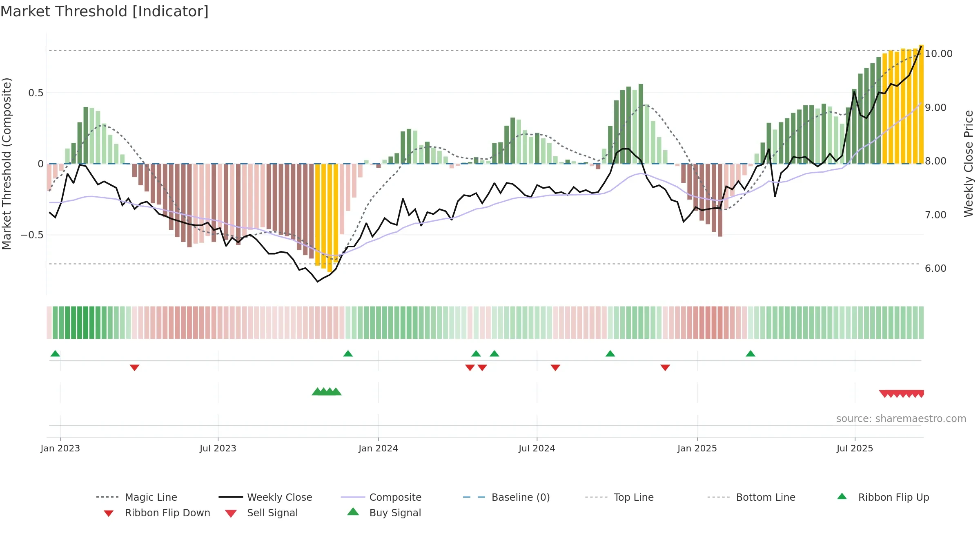
Task: Click the Jul 2024 axis label
Action: pos(537,448)
